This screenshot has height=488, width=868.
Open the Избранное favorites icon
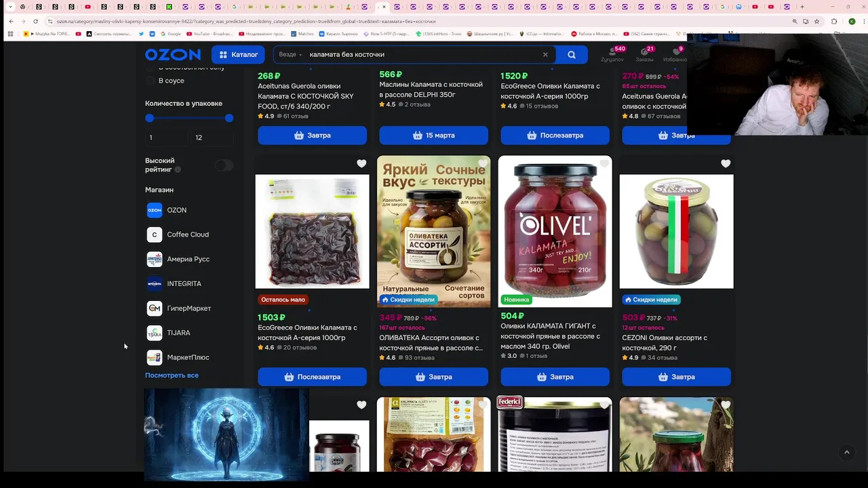(675, 54)
